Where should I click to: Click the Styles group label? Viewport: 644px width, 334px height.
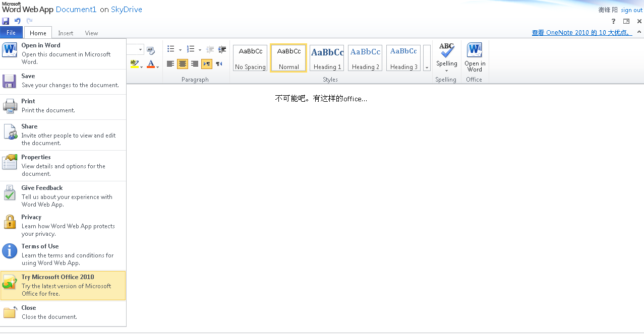(x=330, y=80)
